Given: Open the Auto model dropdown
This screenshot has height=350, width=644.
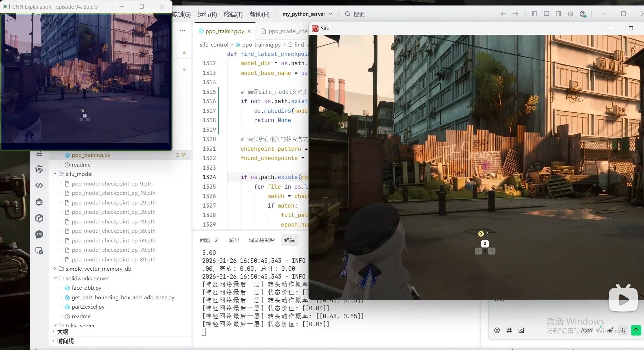Looking at the screenshot, I should pyautogui.click(x=590, y=330).
